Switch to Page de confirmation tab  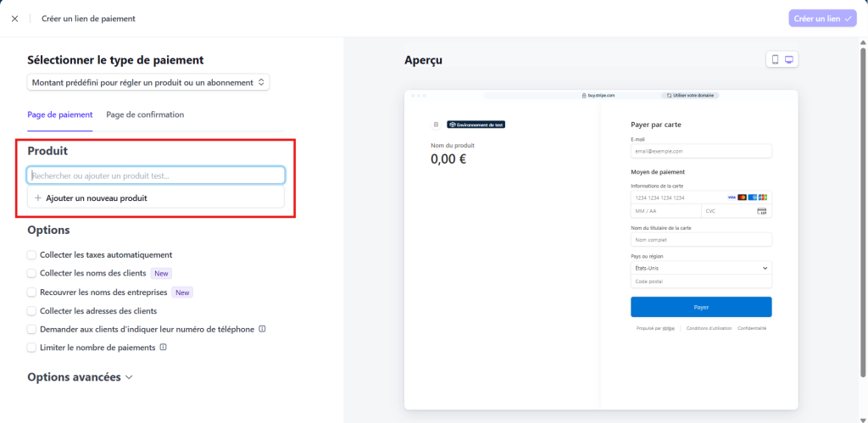145,114
